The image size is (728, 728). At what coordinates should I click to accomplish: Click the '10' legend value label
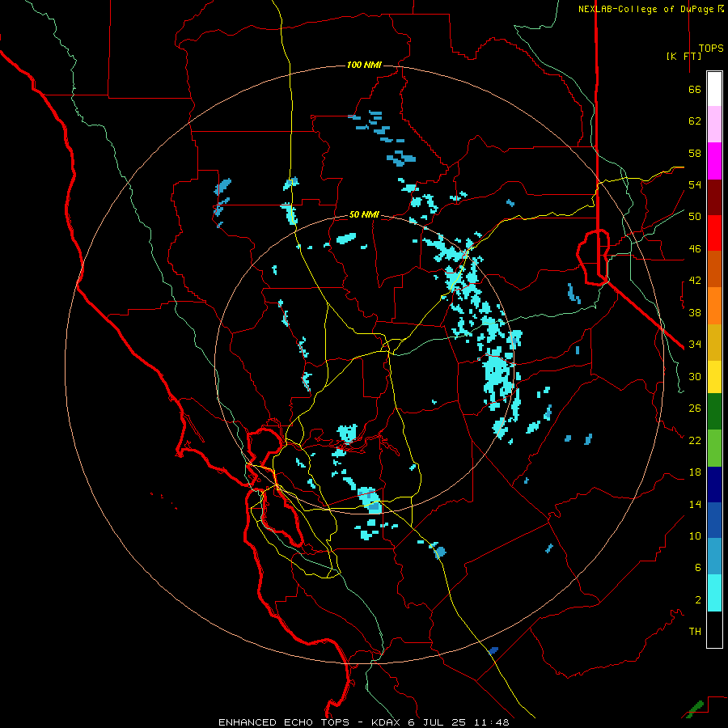coord(695,535)
